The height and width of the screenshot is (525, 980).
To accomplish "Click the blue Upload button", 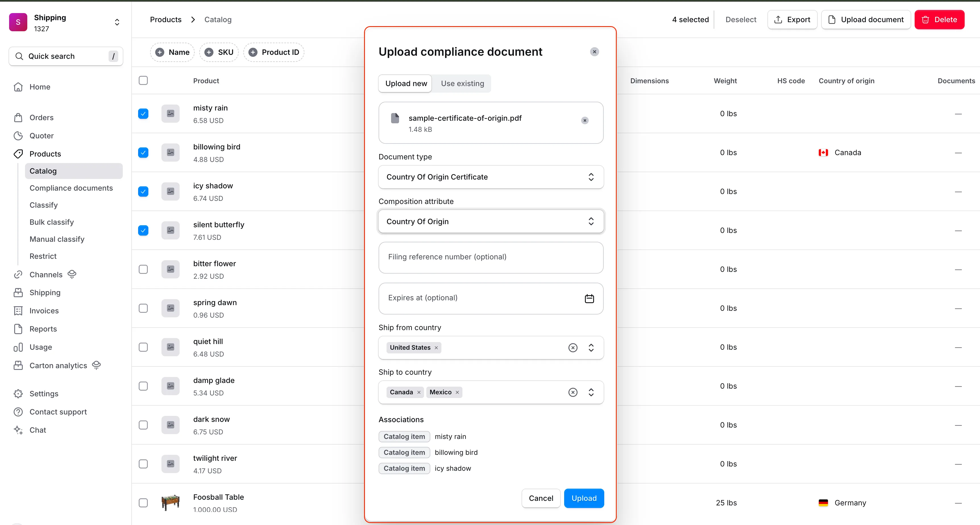I will 584,498.
